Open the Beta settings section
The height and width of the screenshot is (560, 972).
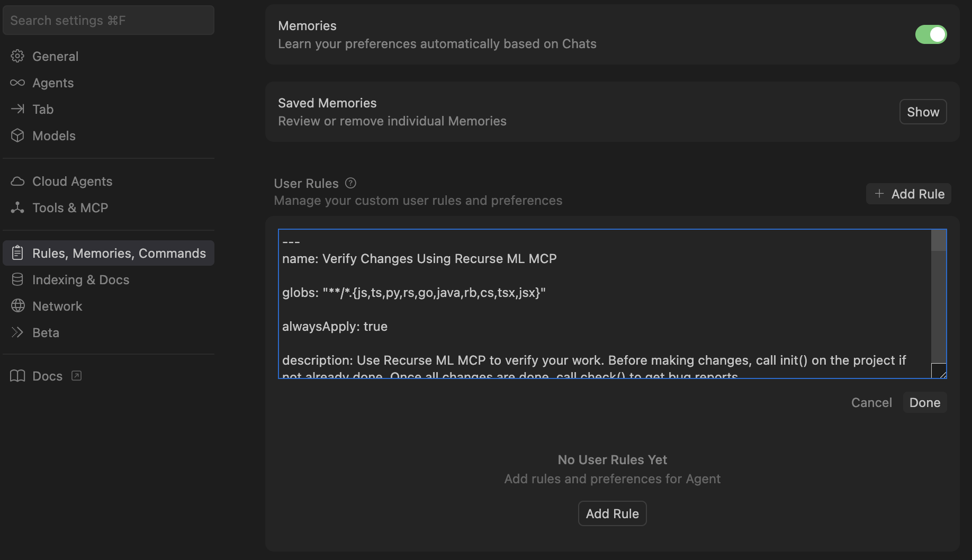[x=46, y=332]
